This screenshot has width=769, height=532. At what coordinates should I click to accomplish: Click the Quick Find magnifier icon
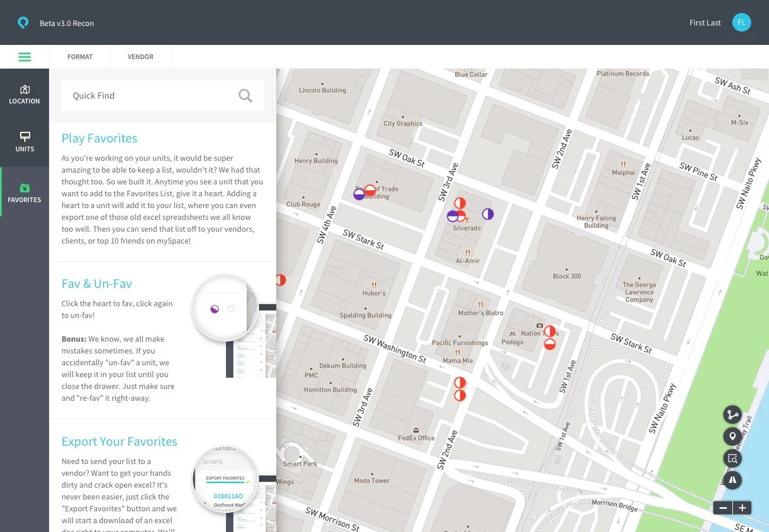click(x=245, y=96)
